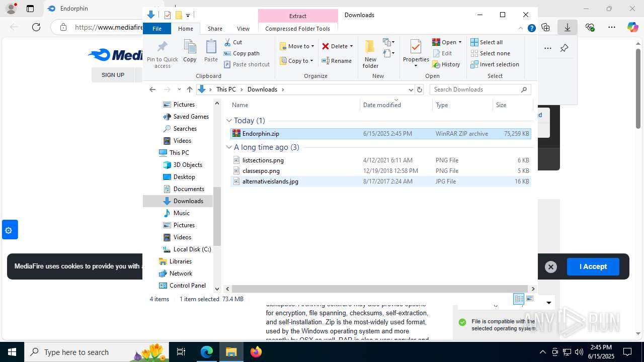Customize Quick Access Toolbar dropdown

click(x=188, y=15)
